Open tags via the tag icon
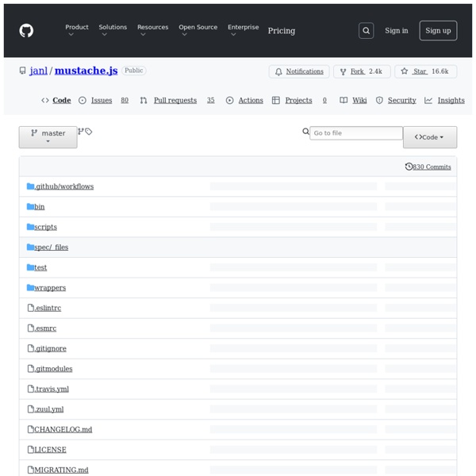Image resolution: width=476 pixels, height=476 pixels. 88,132
